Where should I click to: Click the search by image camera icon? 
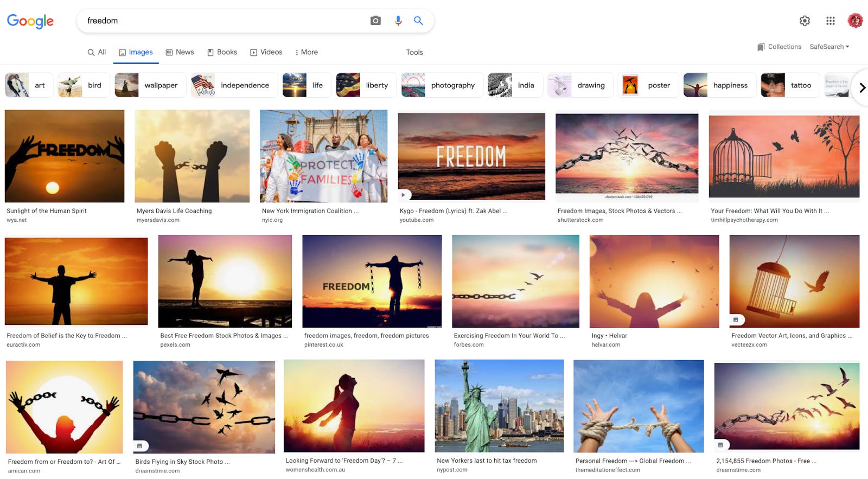pyautogui.click(x=375, y=21)
